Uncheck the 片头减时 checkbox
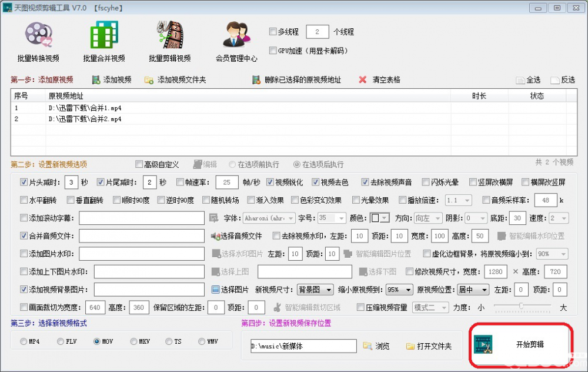 [24, 182]
